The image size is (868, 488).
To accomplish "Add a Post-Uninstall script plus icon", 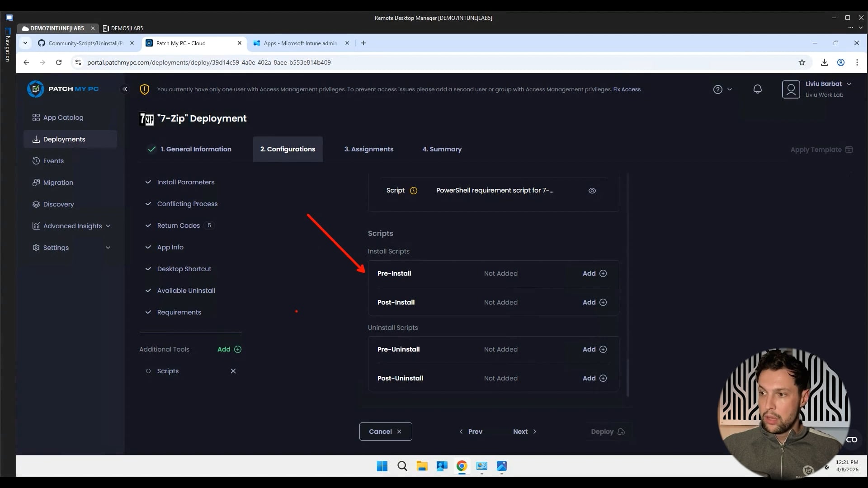I will [x=603, y=378].
